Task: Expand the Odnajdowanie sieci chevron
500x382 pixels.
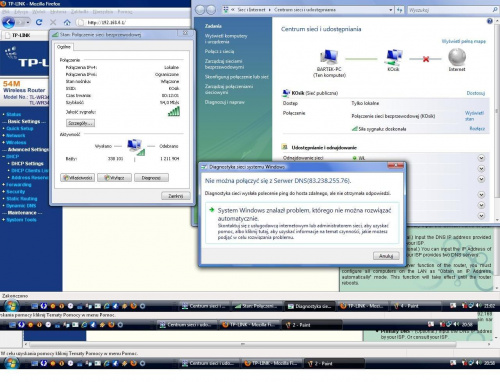Action: click(x=481, y=158)
